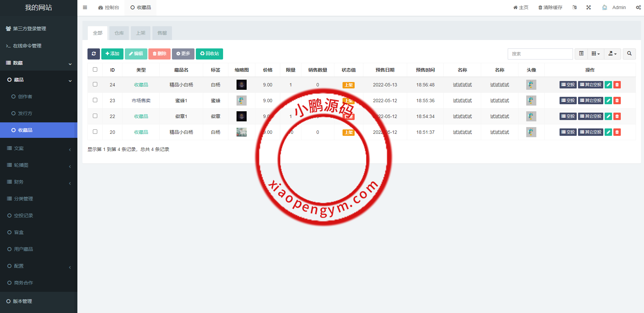The height and width of the screenshot is (313, 644).
Task: Click the bee thumbnail for 蜜蜂1
Action: pyautogui.click(x=241, y=100)
